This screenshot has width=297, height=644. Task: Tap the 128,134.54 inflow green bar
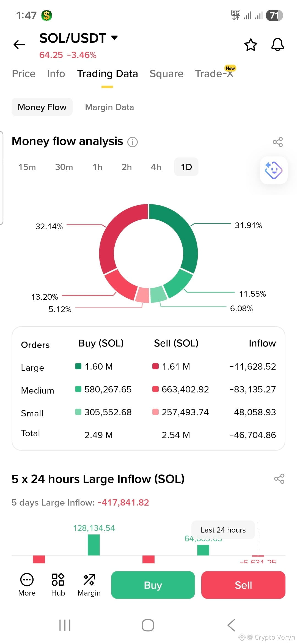(x=94, y=545)
